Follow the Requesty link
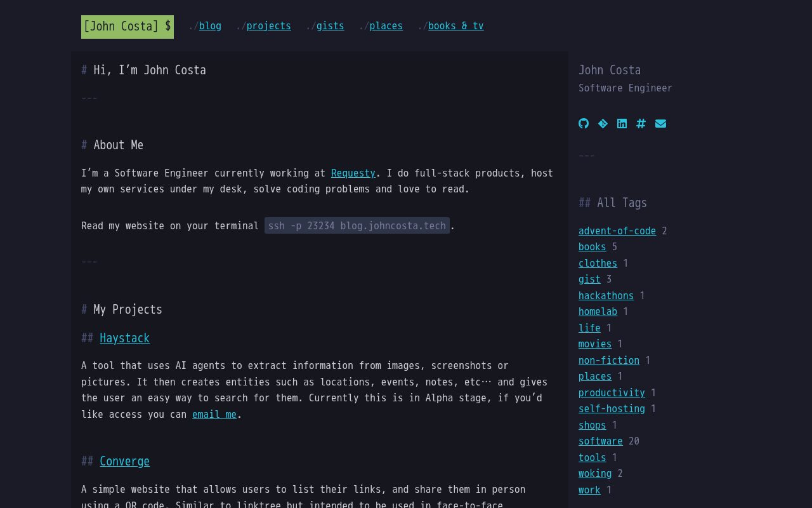The image size is (812, 508). [x=353, y=173]
